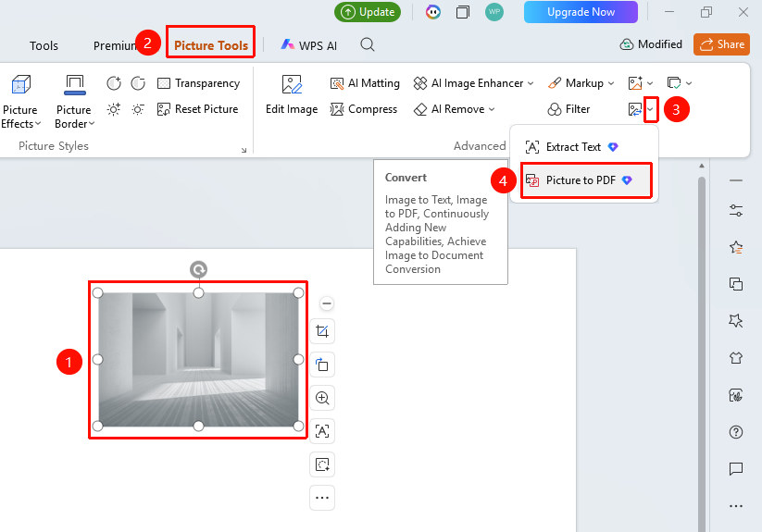Viewport: 762px width, 532px height.
Task: Open WPS AI tab
Action: pos(309,45)
